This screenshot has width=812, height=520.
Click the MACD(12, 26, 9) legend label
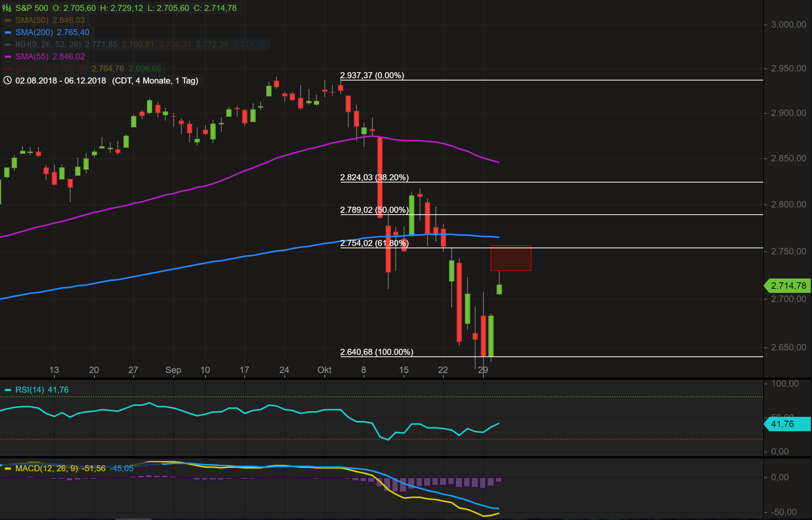tap(46, 468)
